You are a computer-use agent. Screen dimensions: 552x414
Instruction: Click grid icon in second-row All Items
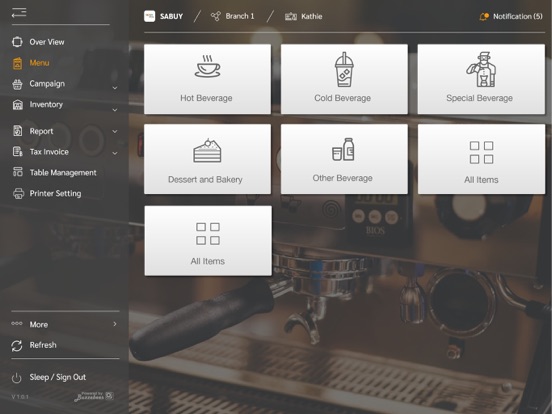pos(481,152)
